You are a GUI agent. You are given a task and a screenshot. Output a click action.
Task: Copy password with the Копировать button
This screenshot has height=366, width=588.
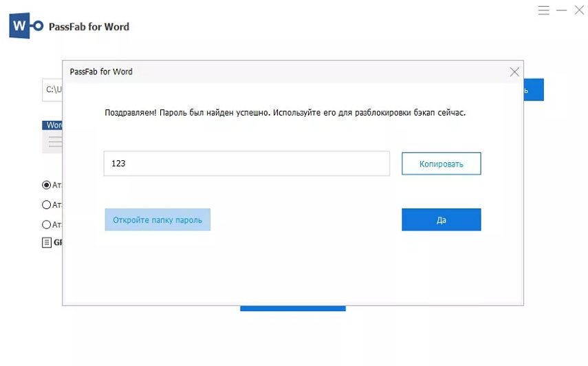pos(441,164)
